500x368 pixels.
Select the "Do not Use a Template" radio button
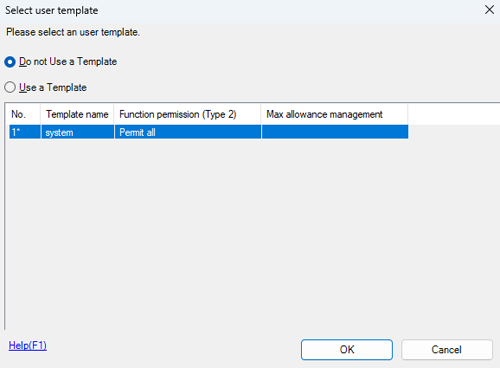point(10,62)
